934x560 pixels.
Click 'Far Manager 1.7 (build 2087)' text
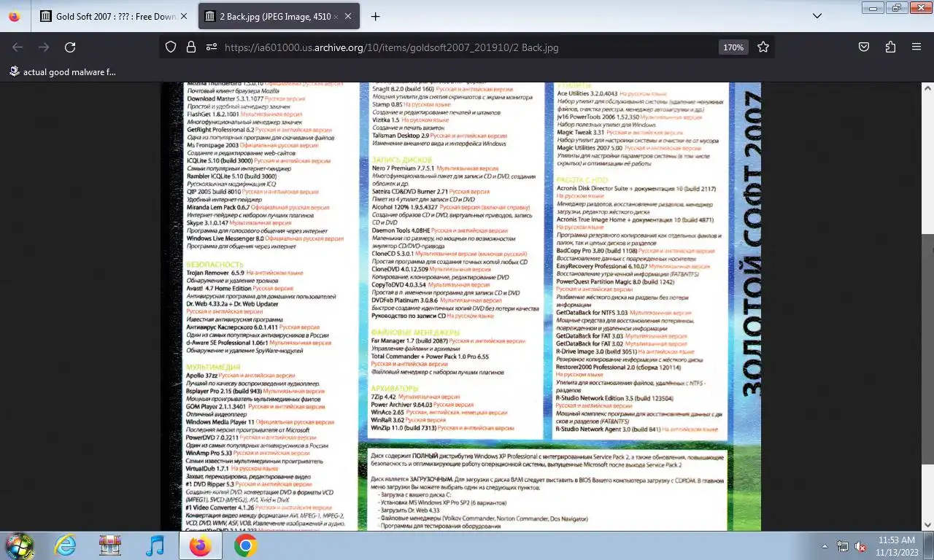tap(409, 341)
